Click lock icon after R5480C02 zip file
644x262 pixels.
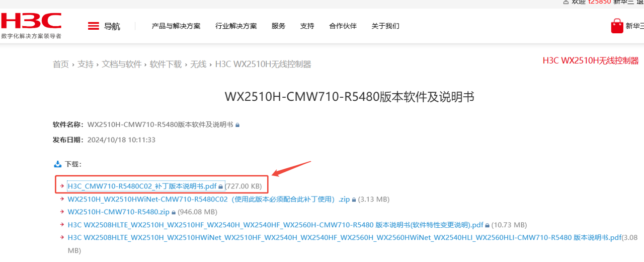354,200
